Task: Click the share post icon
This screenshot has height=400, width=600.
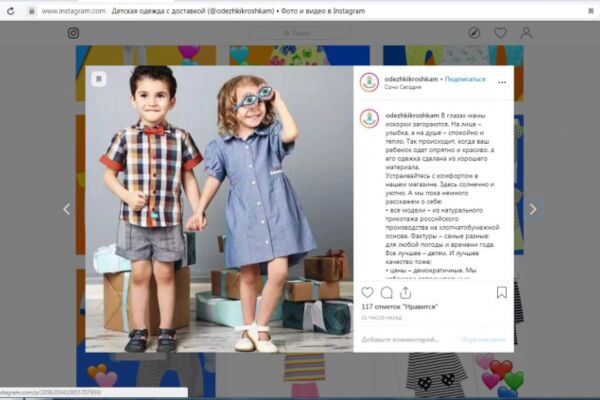Action: click(x=406, y=293)
